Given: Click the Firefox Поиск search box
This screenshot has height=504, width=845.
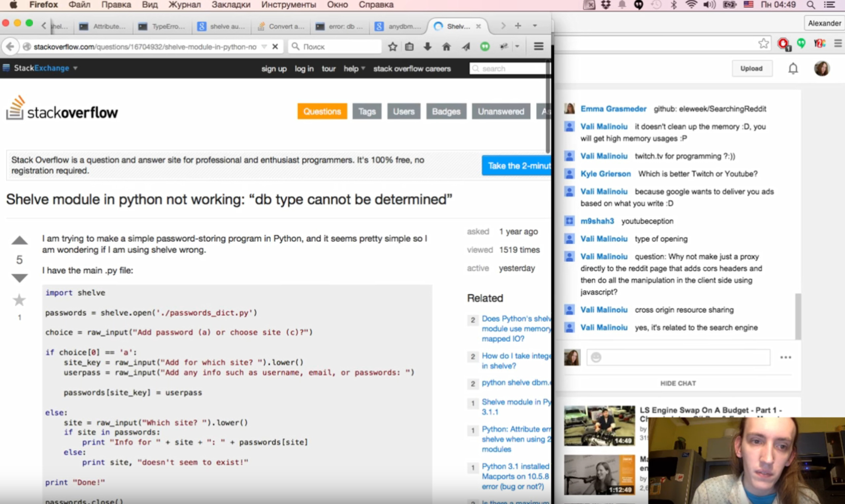Looking at the screenshot, I should pos(335,47).
